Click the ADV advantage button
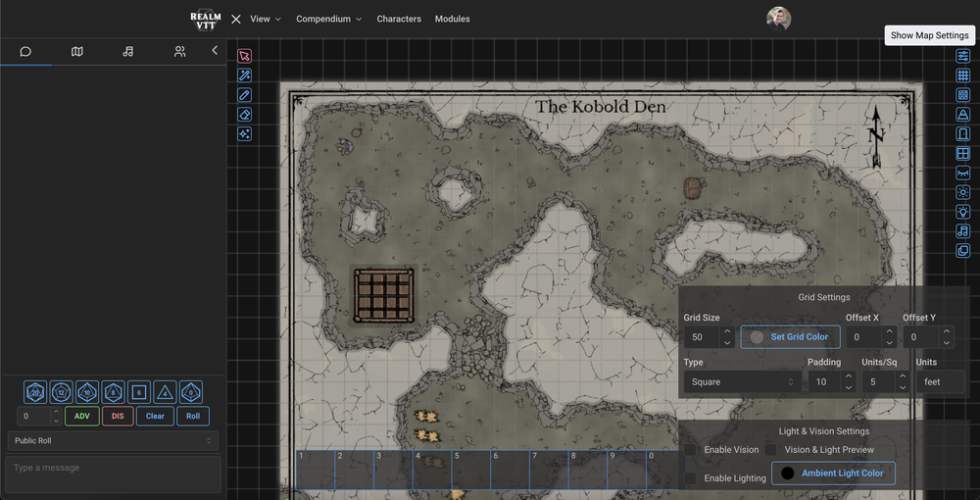This screenshot has height=500, width=980. point(81,416)
